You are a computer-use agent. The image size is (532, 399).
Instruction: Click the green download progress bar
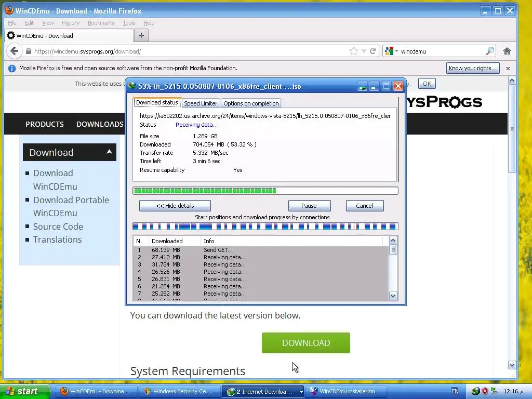click(x=265, y=191)
